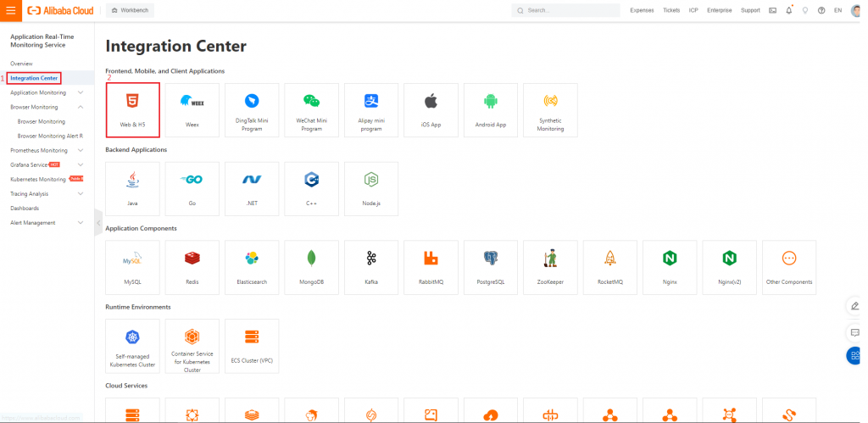
Task: Open ICP in top bar
Action: coord(693,10)
